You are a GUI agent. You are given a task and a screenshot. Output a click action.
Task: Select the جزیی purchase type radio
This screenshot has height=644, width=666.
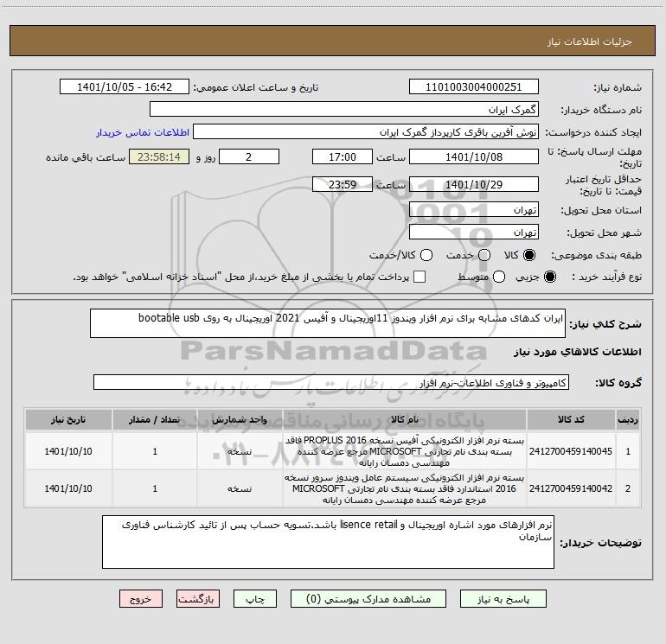pos(549,277)
